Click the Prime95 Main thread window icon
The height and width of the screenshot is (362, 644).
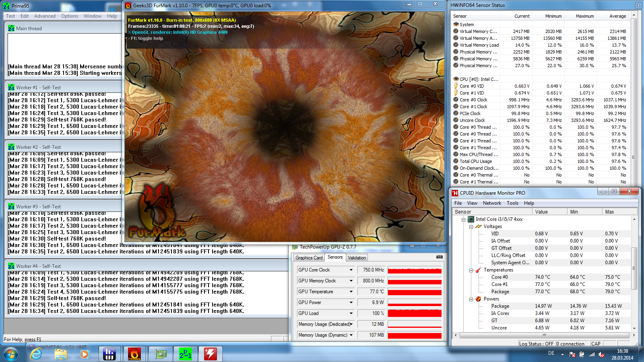coord(11,29)
